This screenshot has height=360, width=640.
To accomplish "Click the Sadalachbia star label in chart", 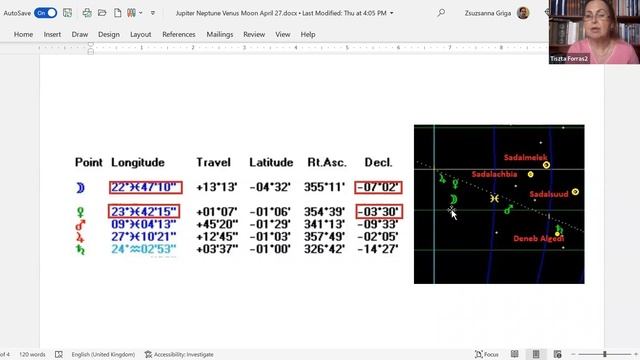I will (x=494, y=174).
